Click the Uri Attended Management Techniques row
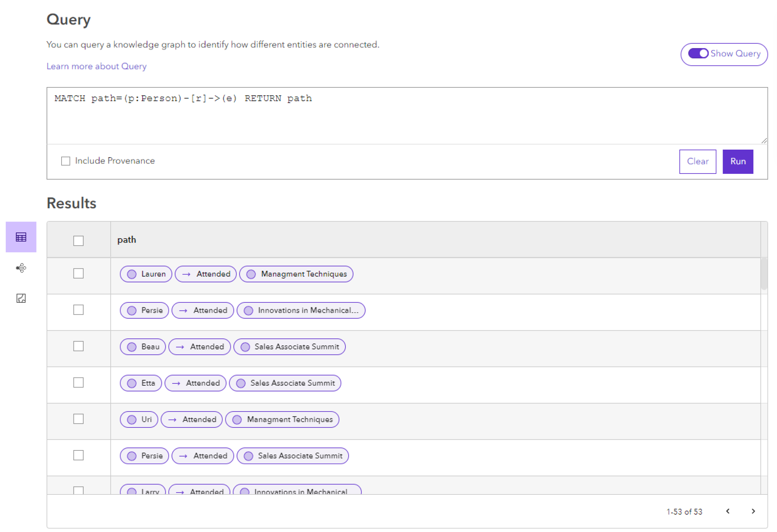Viewport: 777px width, 532px height. tap(403, 419)
